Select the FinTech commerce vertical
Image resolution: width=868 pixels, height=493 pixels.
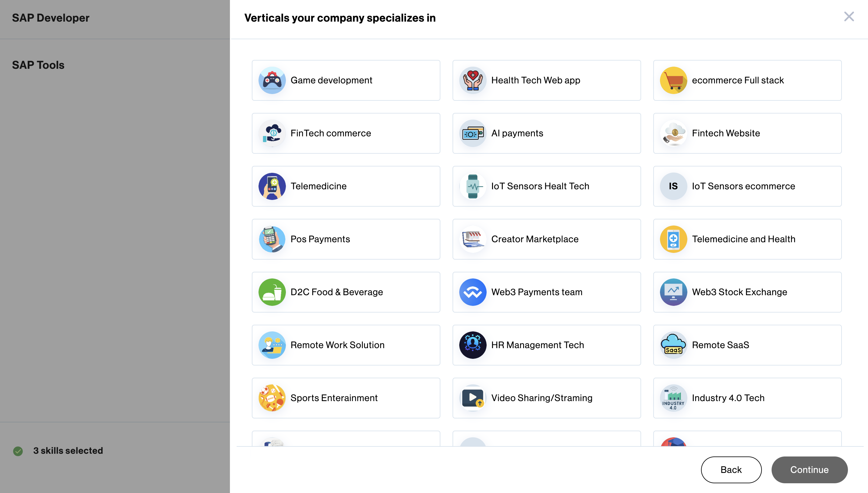[346, 133]
